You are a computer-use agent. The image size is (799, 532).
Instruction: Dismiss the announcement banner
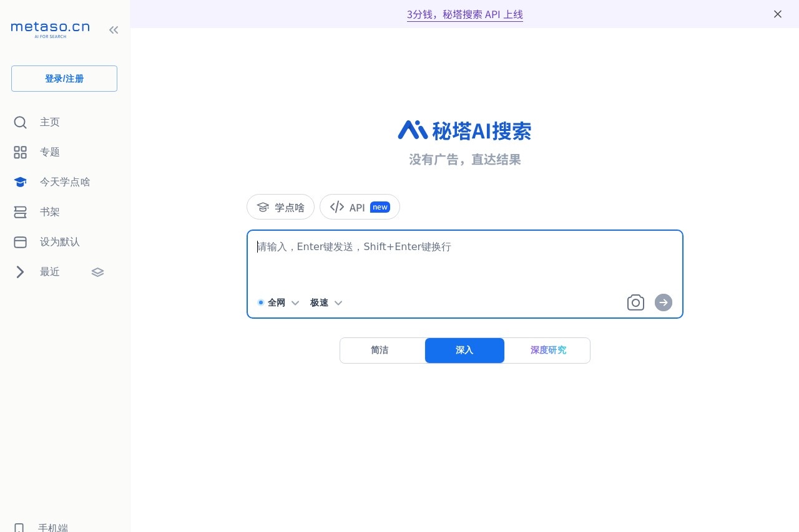click(778, 14)
